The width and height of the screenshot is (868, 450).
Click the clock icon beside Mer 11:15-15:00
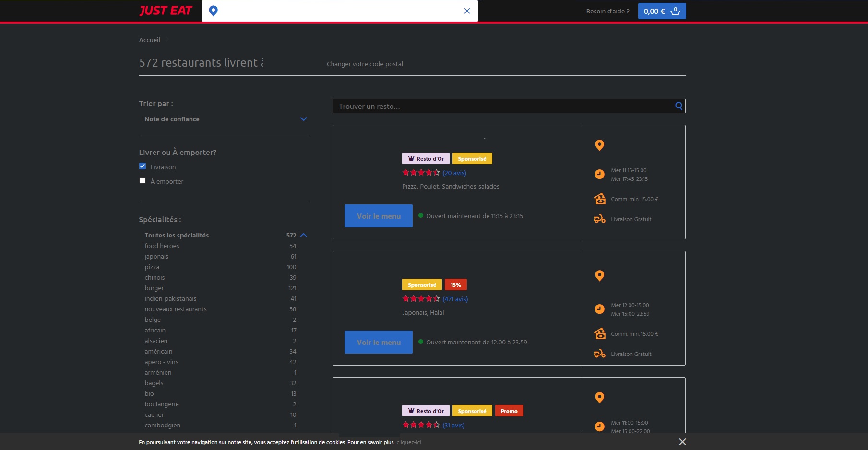click(599, 174)
